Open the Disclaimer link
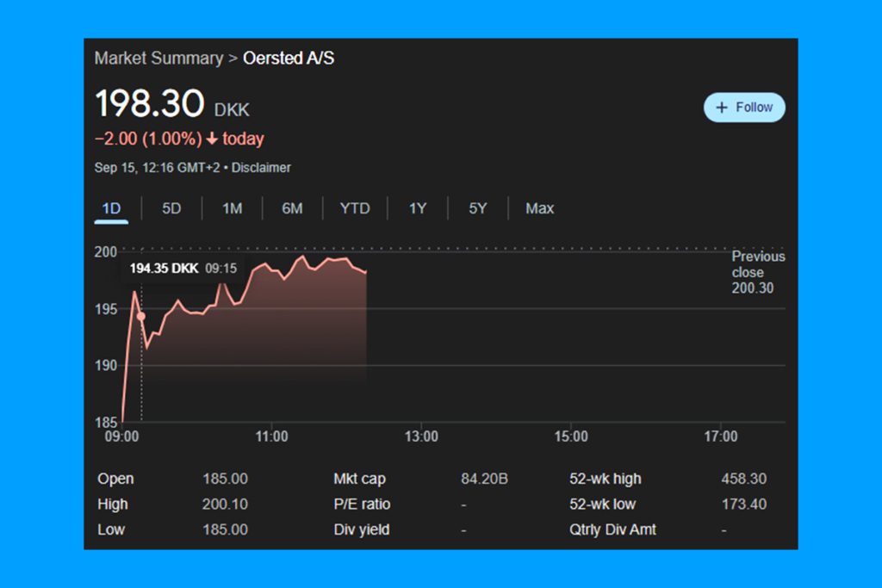882x588 pixels. pos(261,168)
